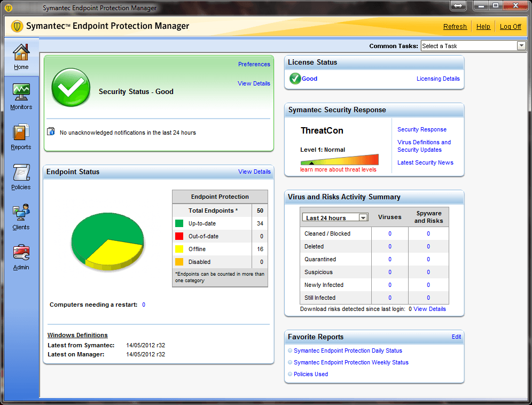The width and height of the screenshot is (532, 405).
Task: Click View Details under Preferences
Action: (254, 83)
